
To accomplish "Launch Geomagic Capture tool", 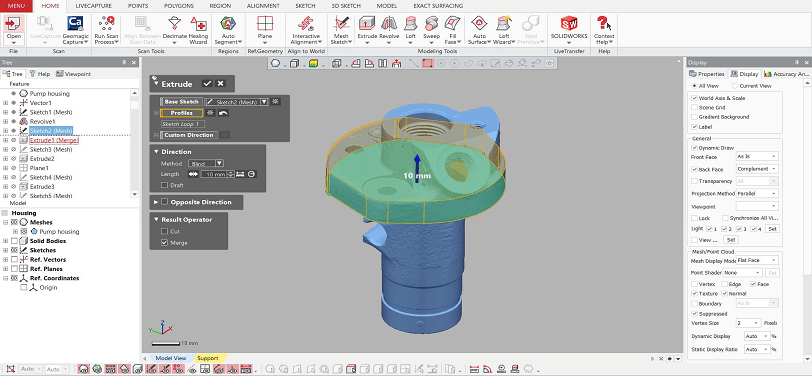I will click(75, 31).
